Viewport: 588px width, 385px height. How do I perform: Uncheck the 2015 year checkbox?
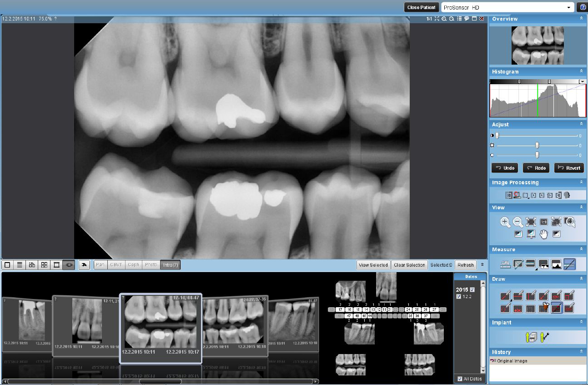click(x=472, y=289)
